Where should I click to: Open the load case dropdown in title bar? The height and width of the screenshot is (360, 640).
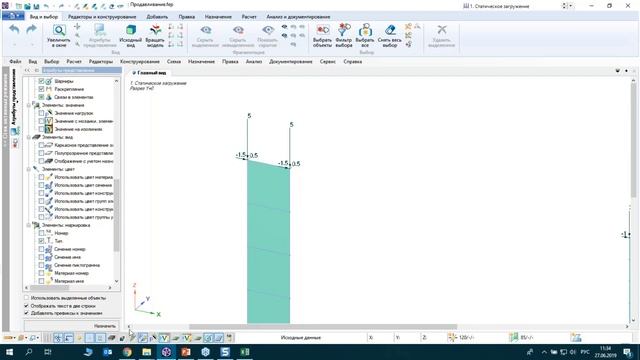[x=571, y=6]
